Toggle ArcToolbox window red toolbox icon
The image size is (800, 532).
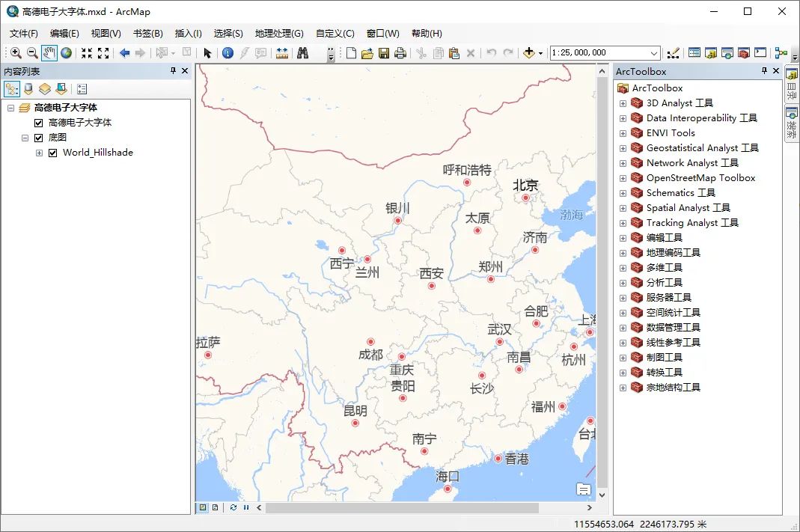(x=744, y=52)
